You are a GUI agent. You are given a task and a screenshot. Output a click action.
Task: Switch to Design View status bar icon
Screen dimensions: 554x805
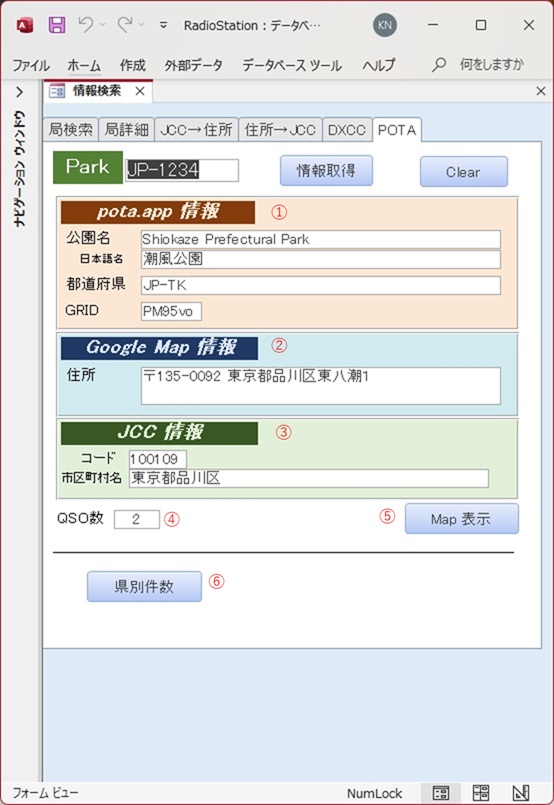(x=521, y=793)
